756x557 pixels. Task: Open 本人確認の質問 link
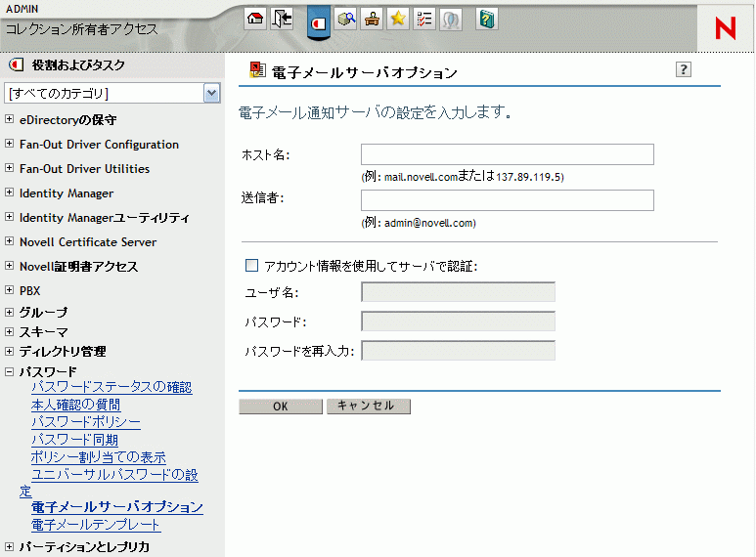click(75, 405)
